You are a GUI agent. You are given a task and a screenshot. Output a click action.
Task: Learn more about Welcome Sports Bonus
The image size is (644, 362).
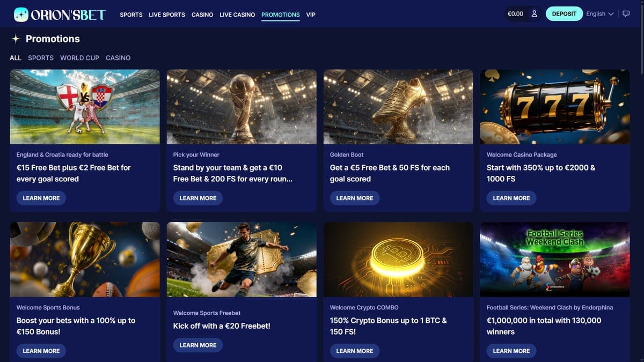[41, 351]
